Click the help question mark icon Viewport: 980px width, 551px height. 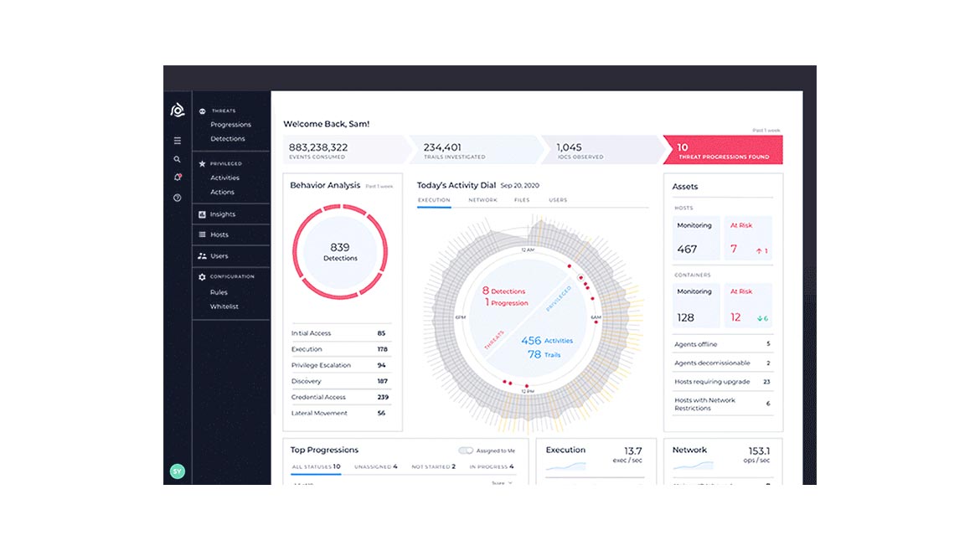point(178,198)
